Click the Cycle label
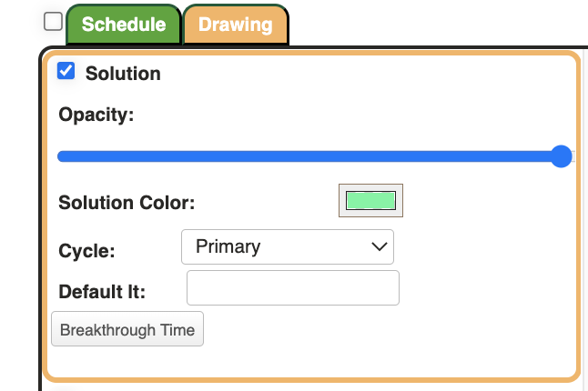The image size is (588, 391). [x=86, y=251]
